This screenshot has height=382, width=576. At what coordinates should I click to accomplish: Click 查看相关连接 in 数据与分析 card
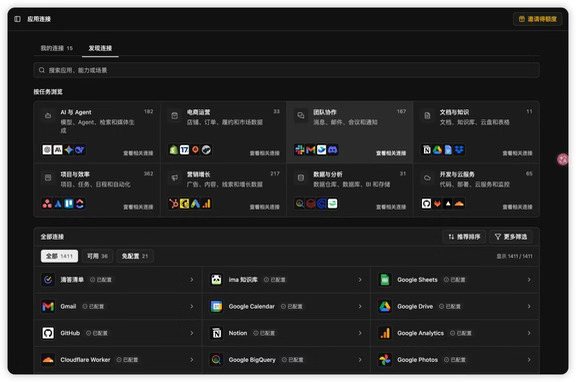click(391, 207)
